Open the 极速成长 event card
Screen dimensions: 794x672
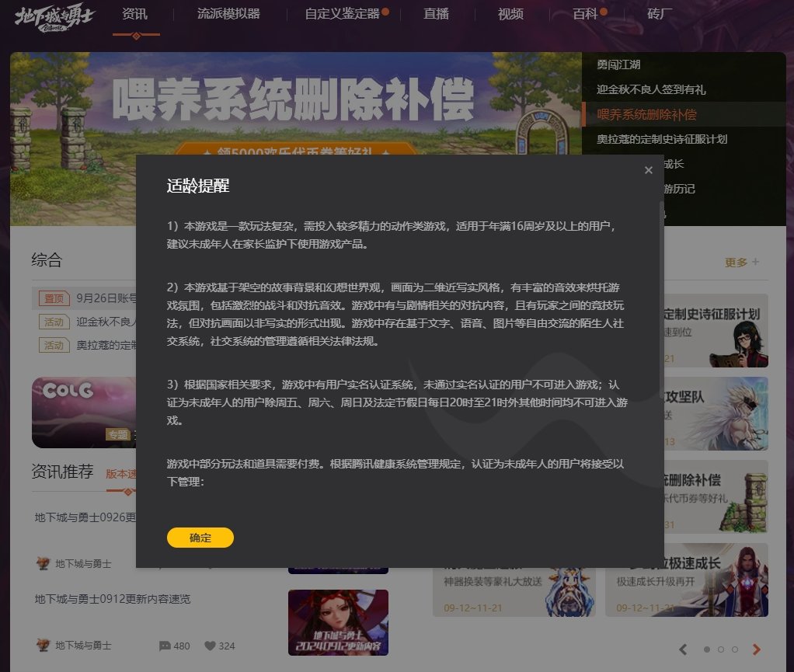[687, 580]
